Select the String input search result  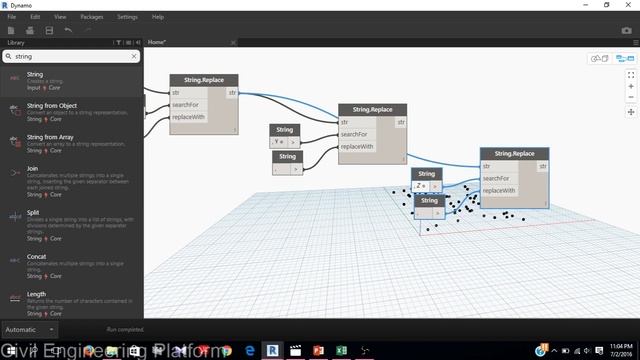71,81
